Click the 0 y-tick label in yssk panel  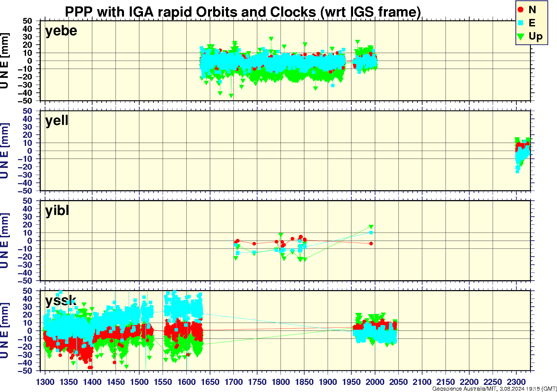pyautogui.click(x=30, y=331)
